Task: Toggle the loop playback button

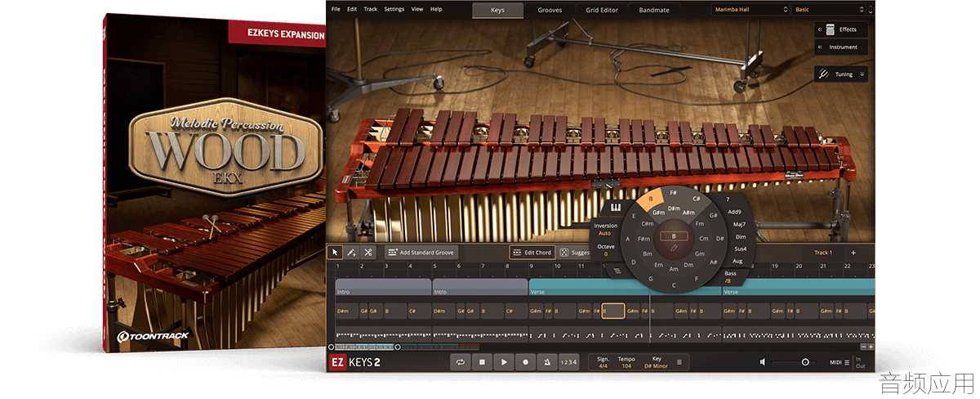Action: click(461, 361)
